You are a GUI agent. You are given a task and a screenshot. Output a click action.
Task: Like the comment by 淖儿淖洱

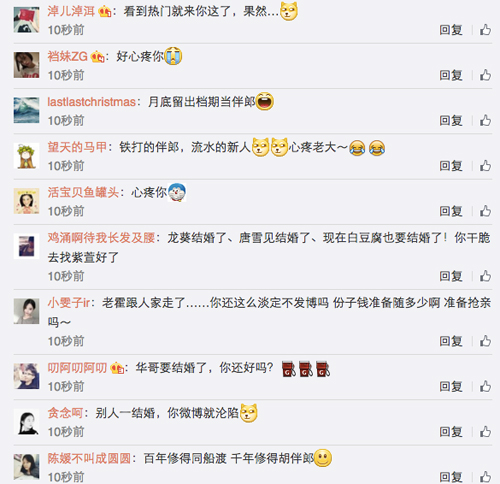[x=485, y=30]
